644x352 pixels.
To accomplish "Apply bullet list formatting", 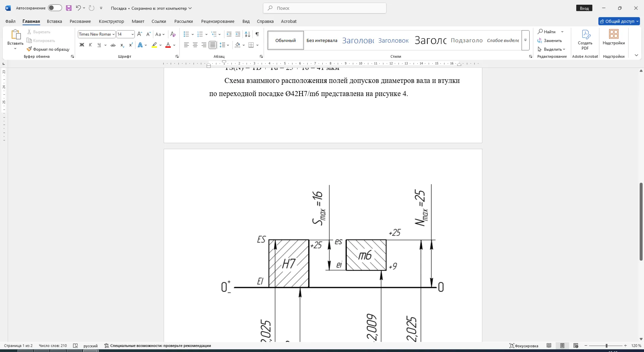I will (186, 34).
